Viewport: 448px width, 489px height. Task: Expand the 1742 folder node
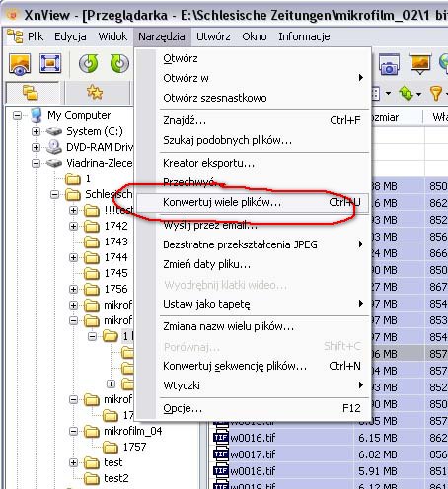[x=74, y=226]
